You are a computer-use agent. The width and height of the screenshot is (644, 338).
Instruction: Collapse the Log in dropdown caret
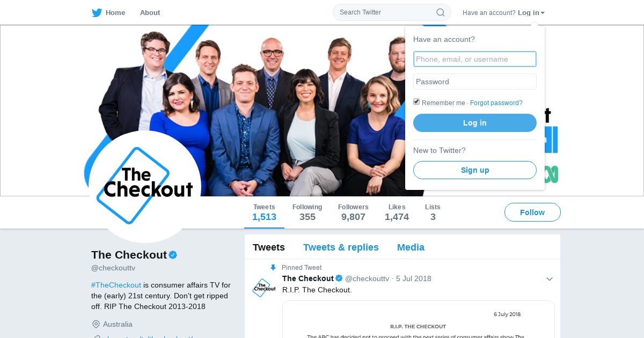(543, 13)
